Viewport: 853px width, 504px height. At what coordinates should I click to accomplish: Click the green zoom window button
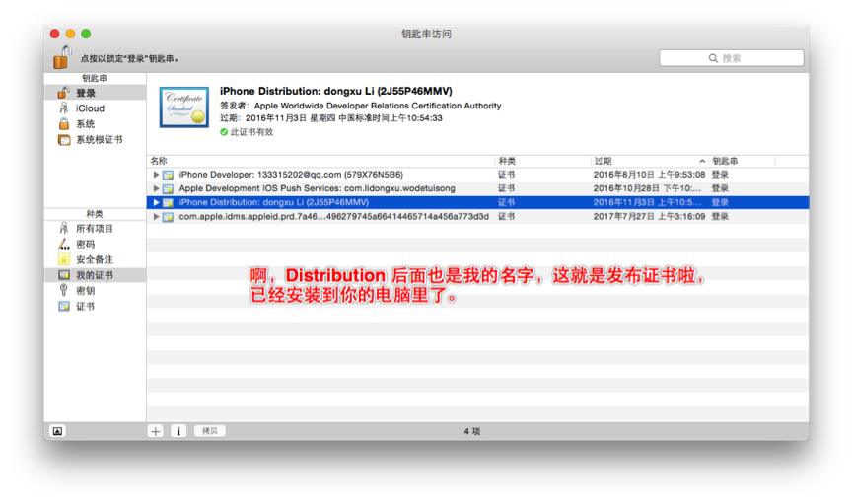[86, 34]
